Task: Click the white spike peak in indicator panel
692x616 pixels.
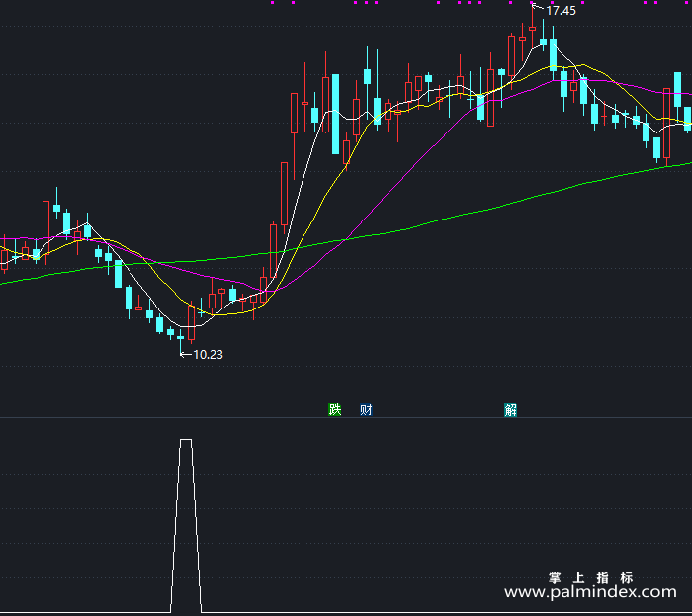Action: coord(186,439)
